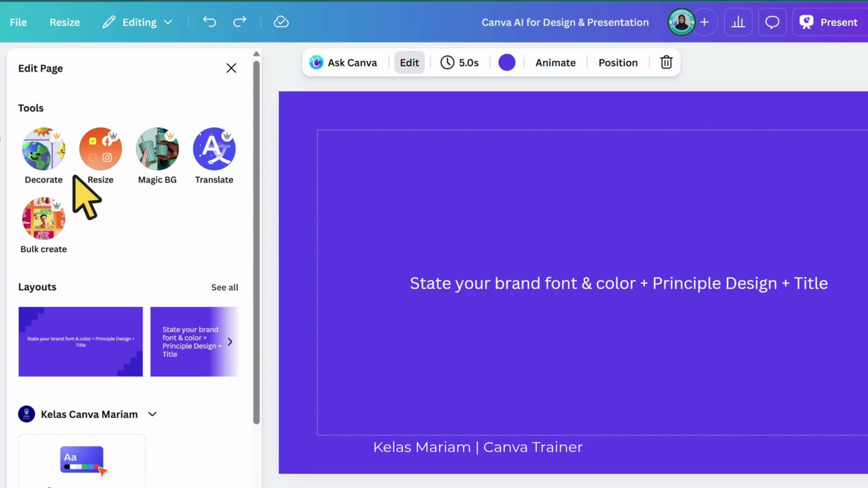The width and height of the screenshot is (868, 488).
Task: Open the Animate options
Action: point(555,62)
